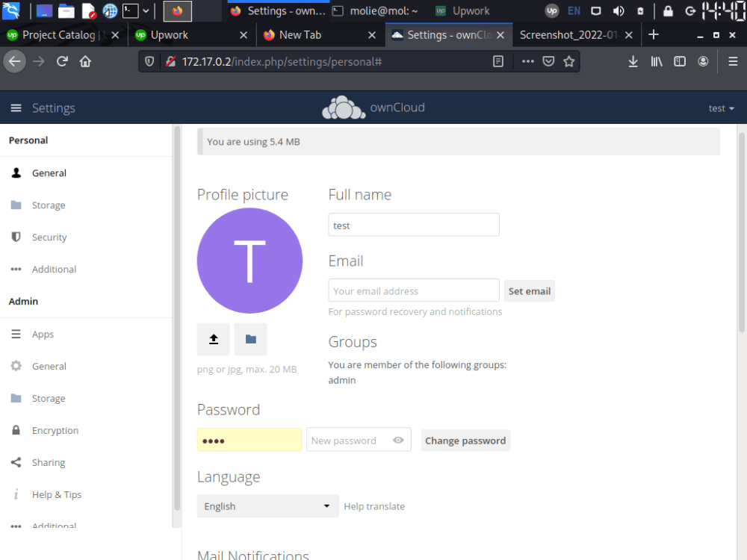This screenshot has width=747, height=560.
Task: Open the Firefox application menu
Action: (x=734, y=61)
